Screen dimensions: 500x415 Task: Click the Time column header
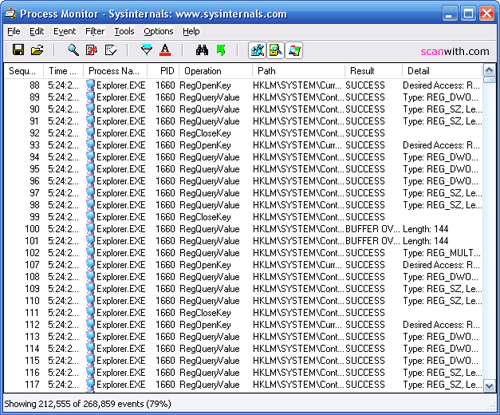point(63,71)
